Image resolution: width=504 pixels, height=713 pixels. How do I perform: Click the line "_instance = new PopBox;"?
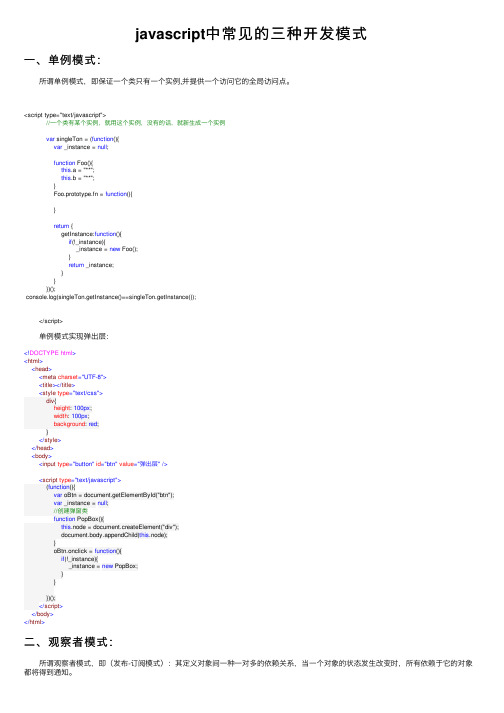click(103, 566)
